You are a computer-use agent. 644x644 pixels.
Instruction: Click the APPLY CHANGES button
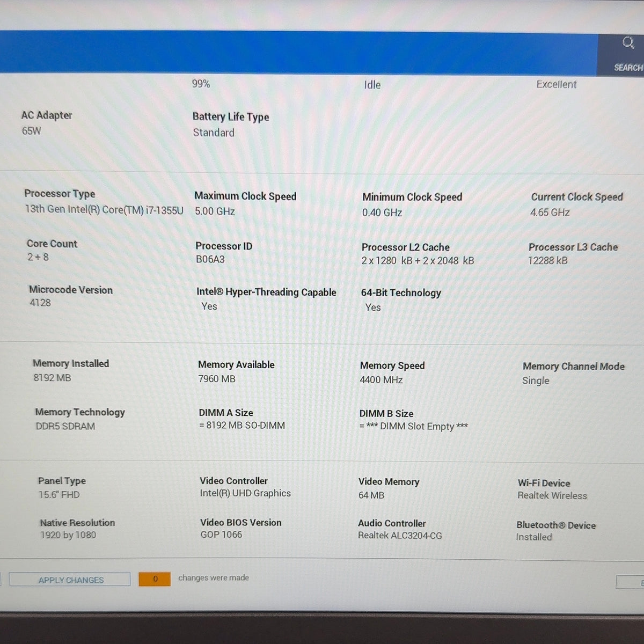click(70, 580)
